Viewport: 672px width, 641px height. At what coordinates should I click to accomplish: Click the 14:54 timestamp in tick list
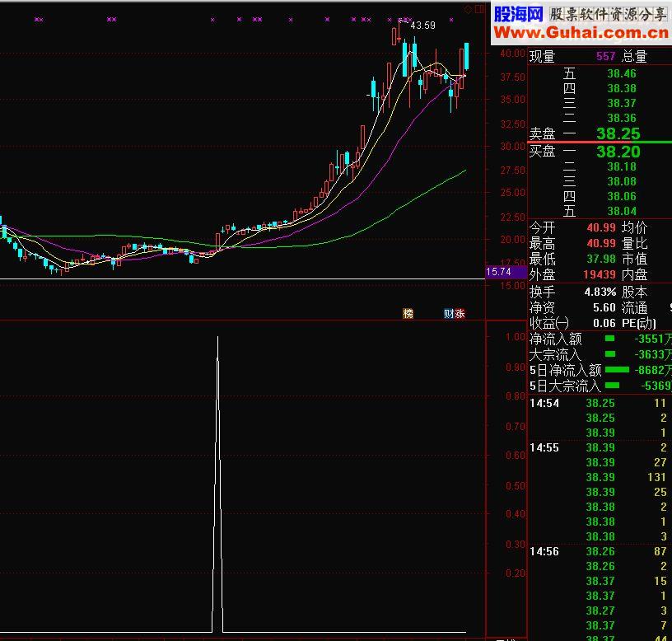544,403
